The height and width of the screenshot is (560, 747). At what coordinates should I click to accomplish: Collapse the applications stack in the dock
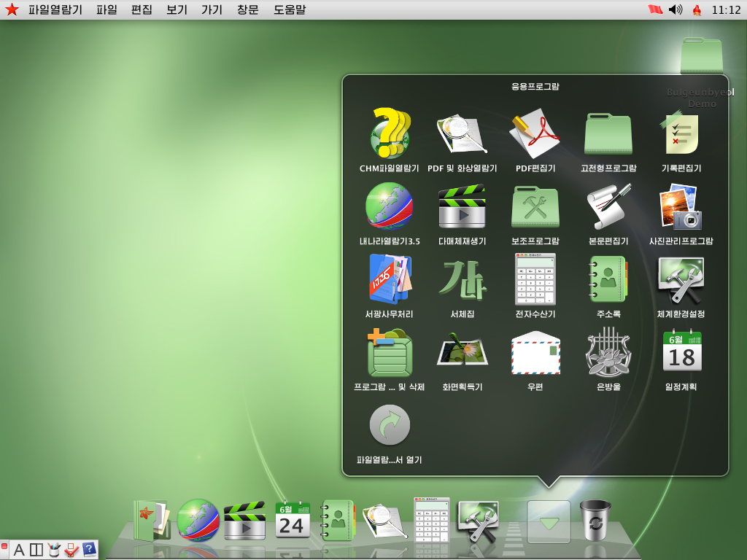click(549, 522)
